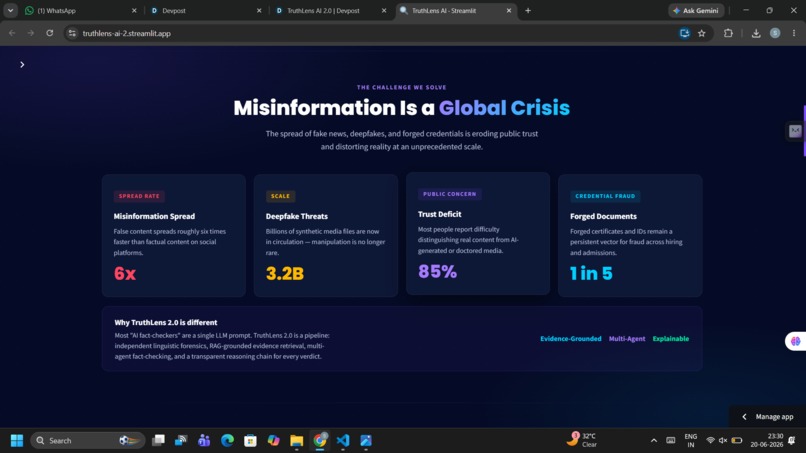Open Microsoft Store from the taskbar

(x=250, y=441)
